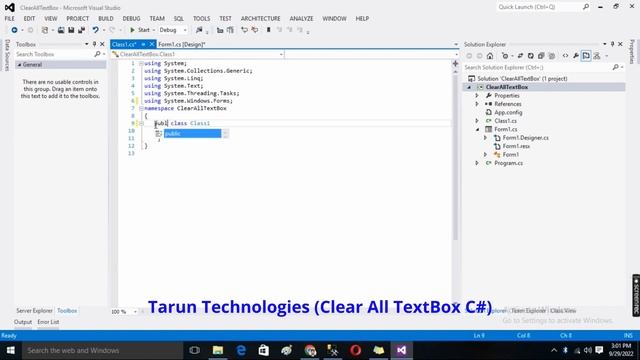This screenshot has width=640, height=360.
Task: Collapse the using directives code block
Action: tap(141, 63)
